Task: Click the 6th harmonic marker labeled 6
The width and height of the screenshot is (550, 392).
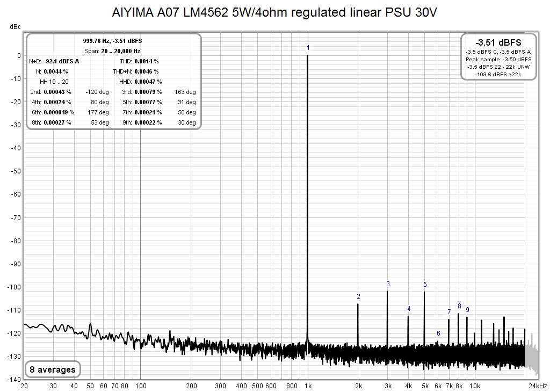Action: click(438, 333)
